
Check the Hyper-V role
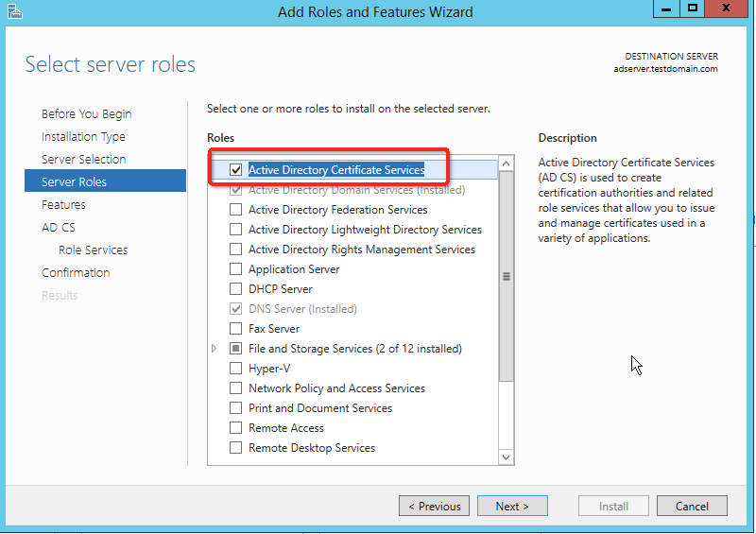pos(236,369)
